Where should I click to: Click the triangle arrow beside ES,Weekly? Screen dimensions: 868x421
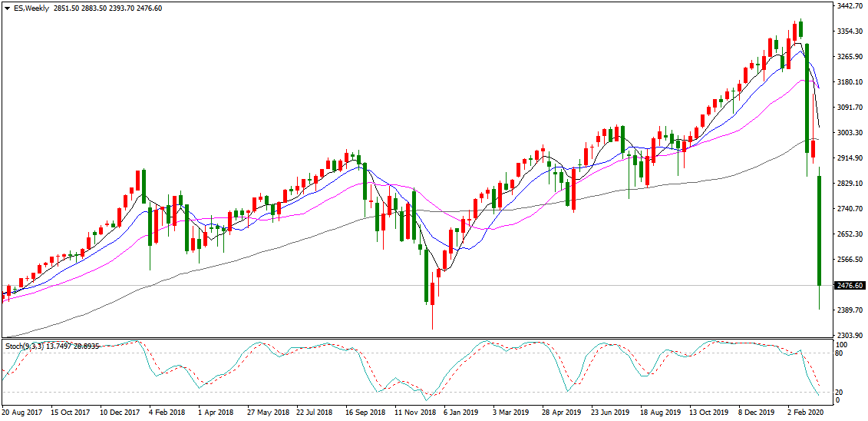[x=5, y=8]
